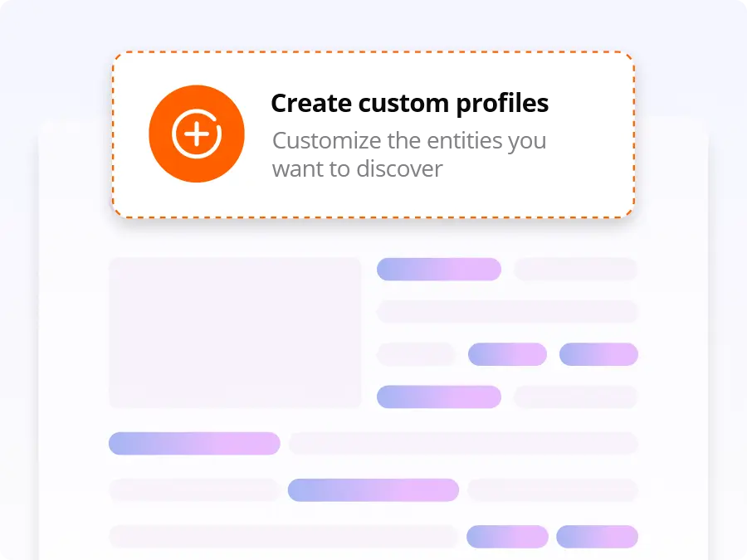The height and width of the screenshot is (560, 747).
Task: Click the long gray bar in the last row
Action: coord(284,537)
